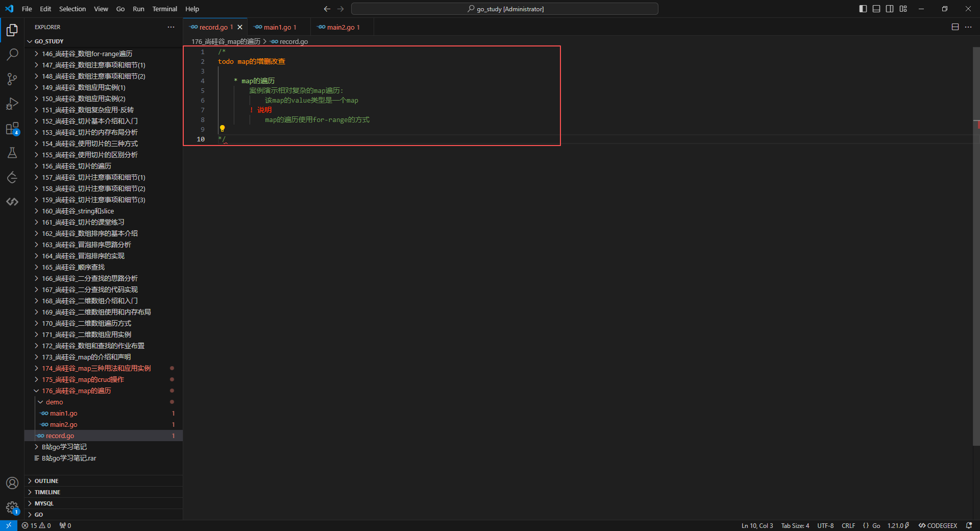This screenshot has height=531, width=980.
Task: Click the record.go breadcrumb item
Action: coord(289,41)
